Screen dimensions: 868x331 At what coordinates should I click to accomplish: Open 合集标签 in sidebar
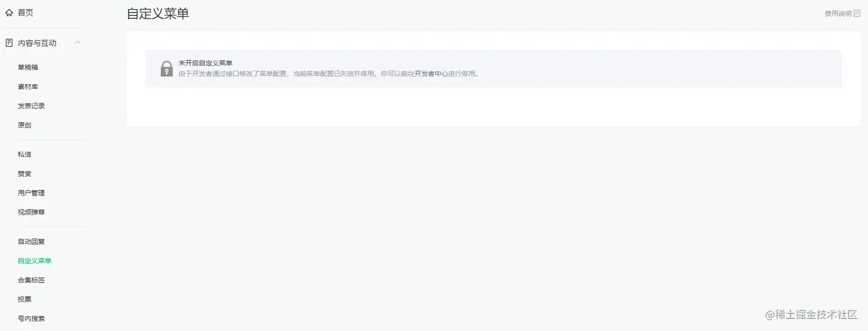tap(32, 280)
